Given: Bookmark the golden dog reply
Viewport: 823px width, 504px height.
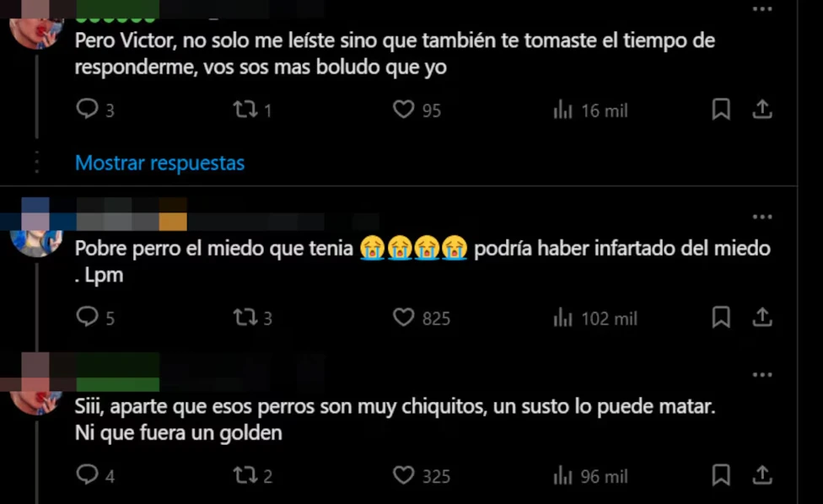Looking at the screenshot, I should (x=721, y=475).
